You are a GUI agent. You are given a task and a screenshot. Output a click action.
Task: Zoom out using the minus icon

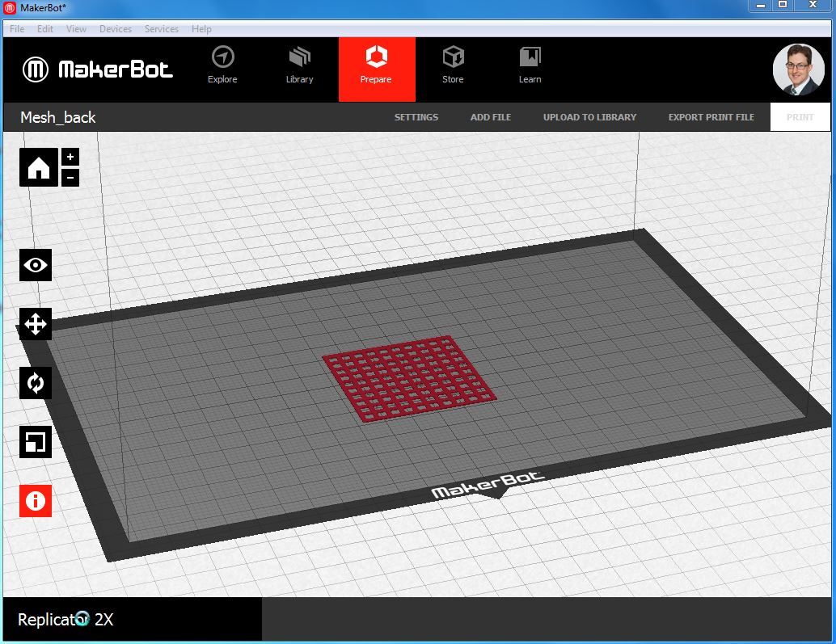click(x=70, y=177)
